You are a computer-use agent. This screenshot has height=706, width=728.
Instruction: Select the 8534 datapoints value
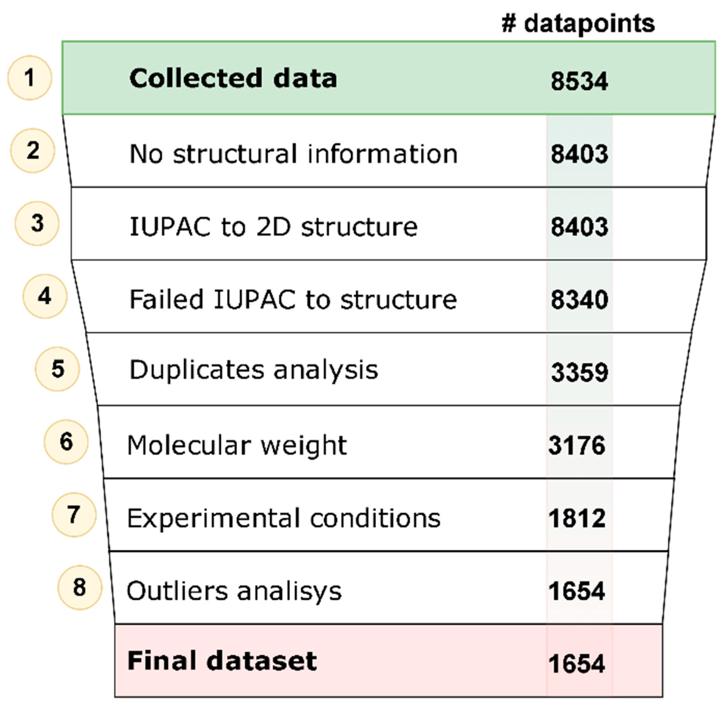[579, 81]
